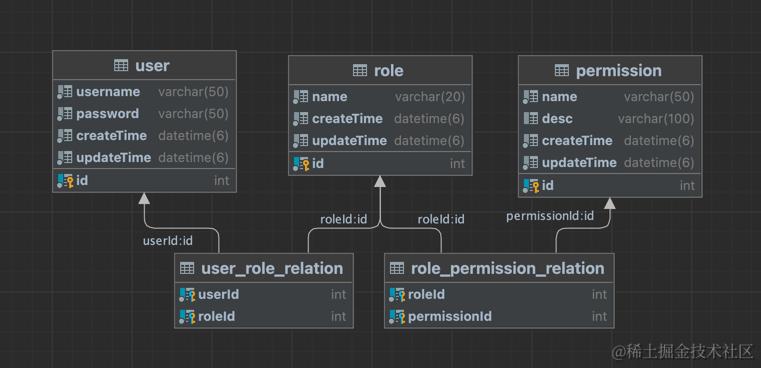Select the role table title
This screenshot has width=761, height=368.
[x=389, y=71]
